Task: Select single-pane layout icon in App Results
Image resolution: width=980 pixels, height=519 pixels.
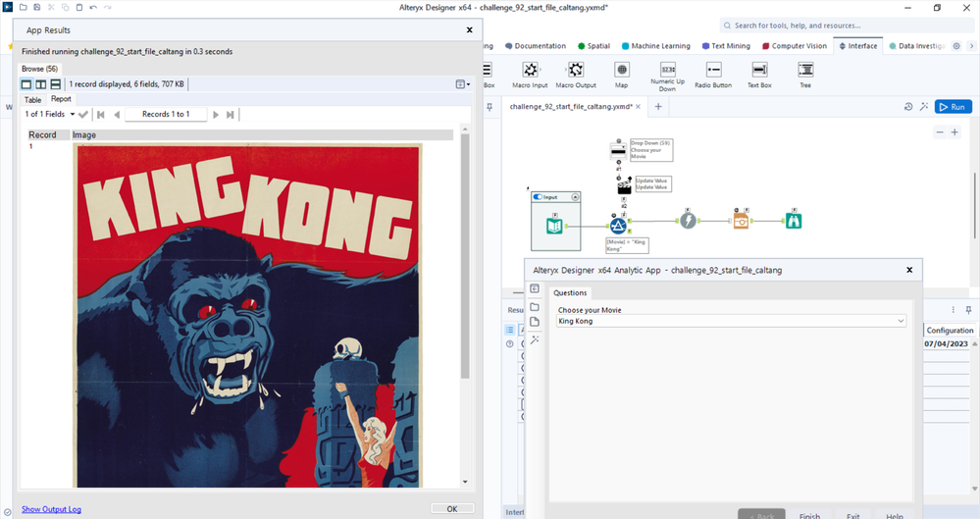Action: point(26,83)
